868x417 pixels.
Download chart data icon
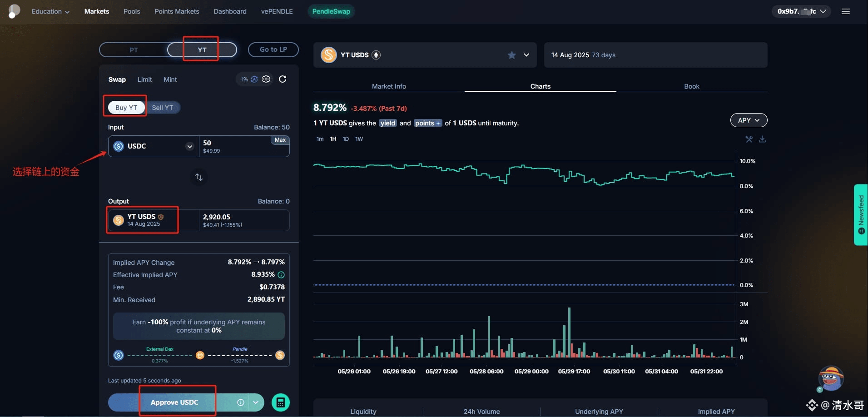pyautogui.click(x=762, y=139)
